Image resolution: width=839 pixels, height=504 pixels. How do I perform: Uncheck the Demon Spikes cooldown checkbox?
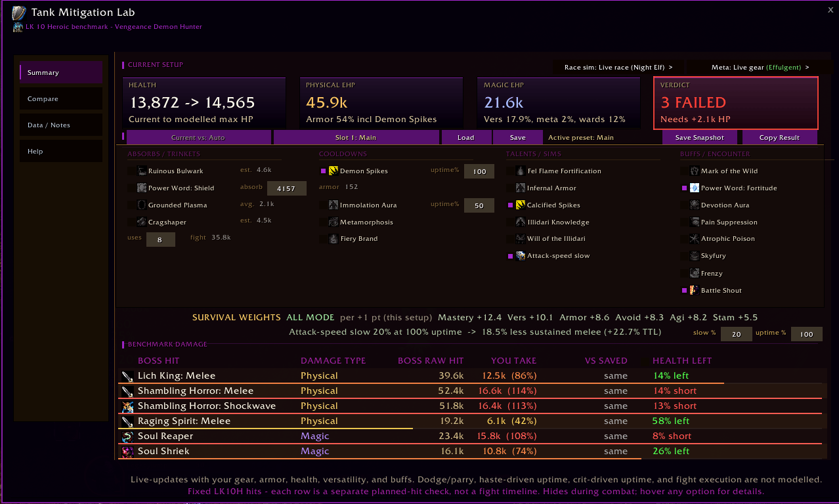point(324,171)
